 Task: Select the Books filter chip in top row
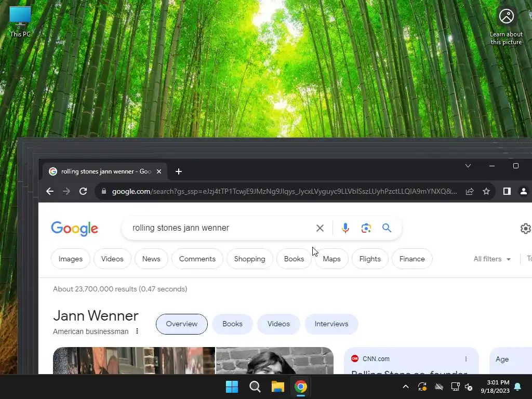click(294, 259)
